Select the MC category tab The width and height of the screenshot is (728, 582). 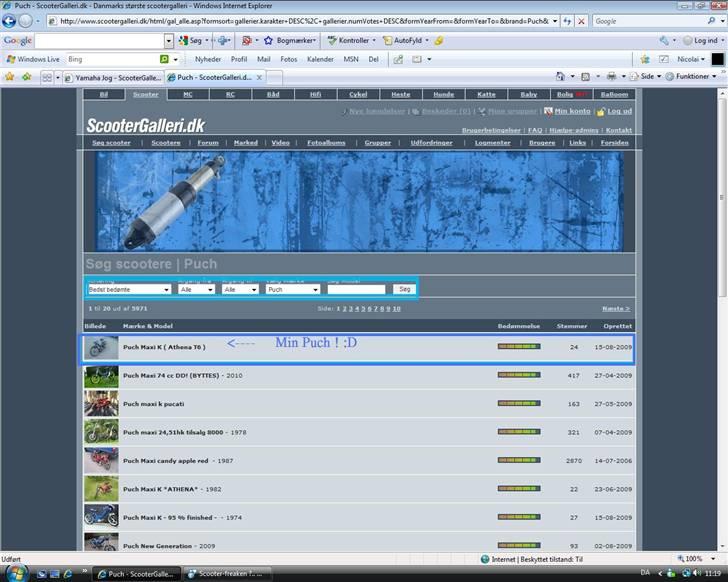click(x=187, y=95)
